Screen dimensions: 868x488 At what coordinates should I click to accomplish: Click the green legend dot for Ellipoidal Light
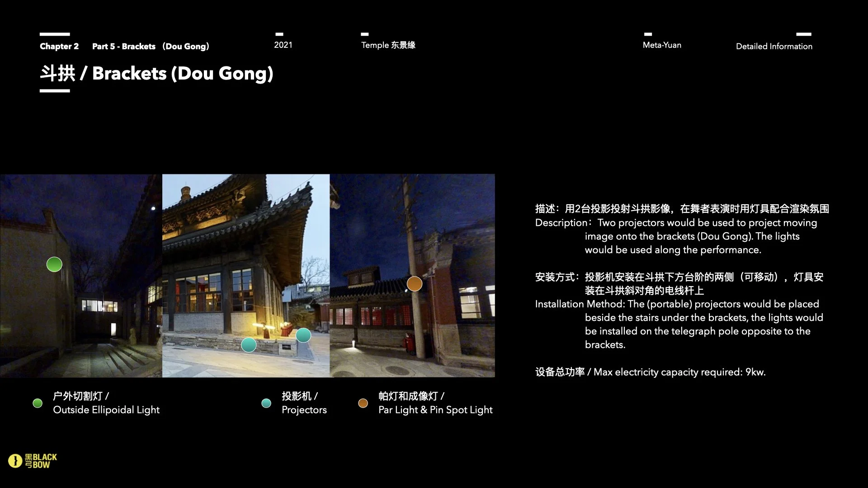(38, 403)
